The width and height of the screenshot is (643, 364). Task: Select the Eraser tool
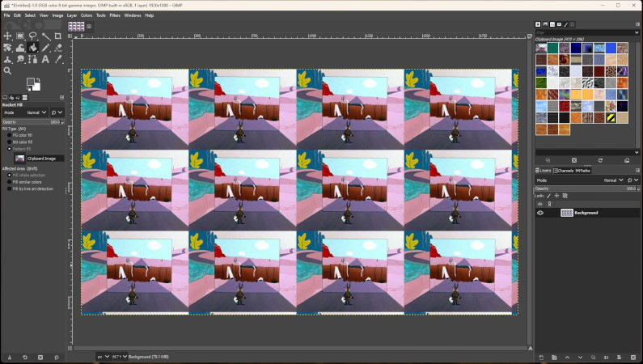(x=58, y=48)
